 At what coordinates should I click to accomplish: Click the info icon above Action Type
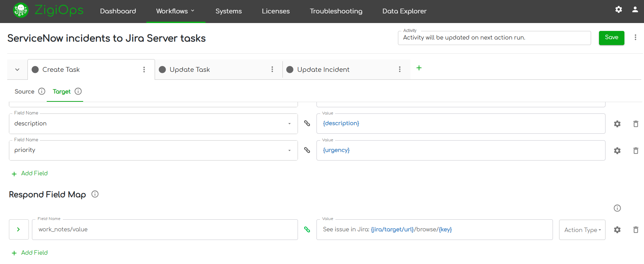point(617,208)
